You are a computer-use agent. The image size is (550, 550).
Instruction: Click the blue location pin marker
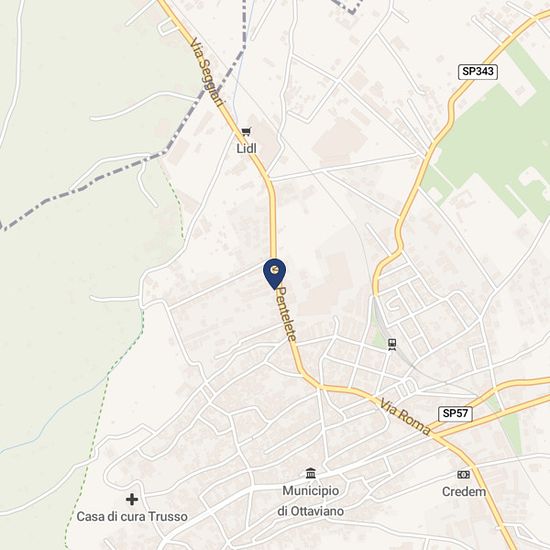click(274, 274)
